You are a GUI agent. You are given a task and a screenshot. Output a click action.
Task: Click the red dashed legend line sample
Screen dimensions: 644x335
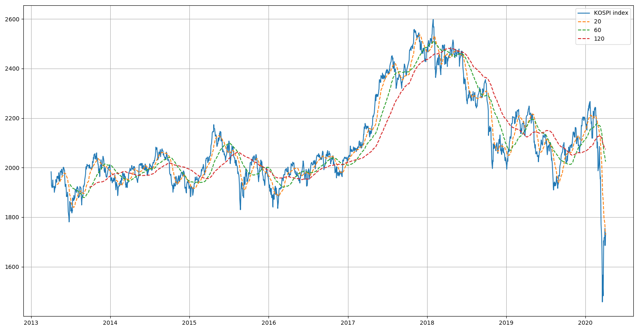click(584, 39)
